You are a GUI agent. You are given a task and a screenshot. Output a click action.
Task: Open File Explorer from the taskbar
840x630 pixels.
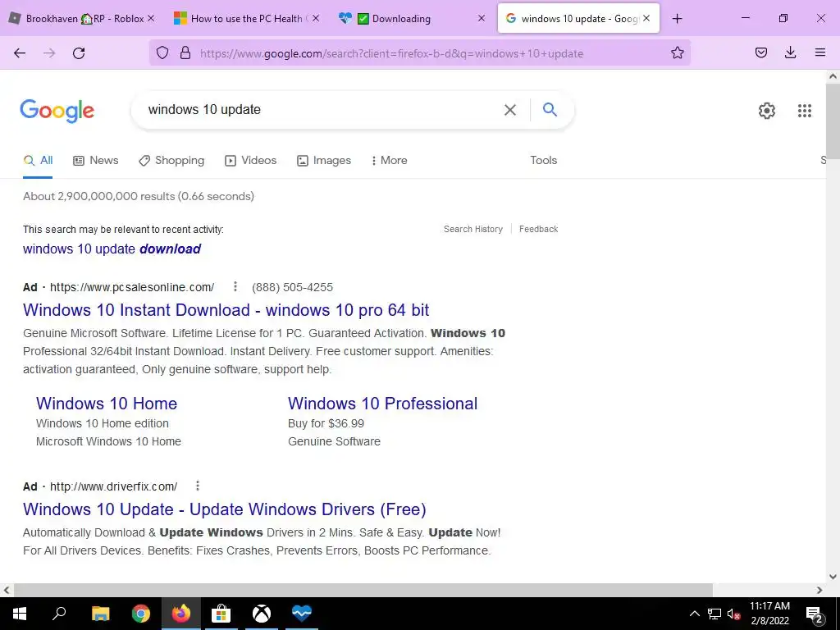click(100, 614)
